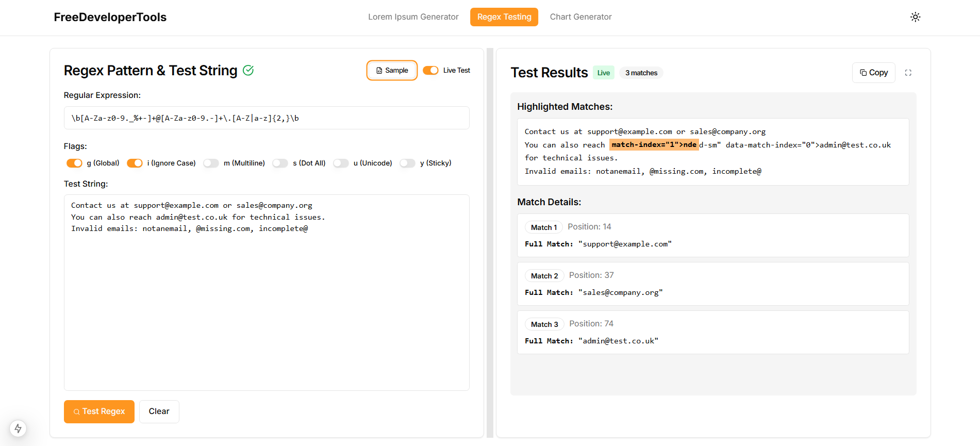Click the panel resize divider handle
Screen dimensions: 980x446
(x=490, y=243)
